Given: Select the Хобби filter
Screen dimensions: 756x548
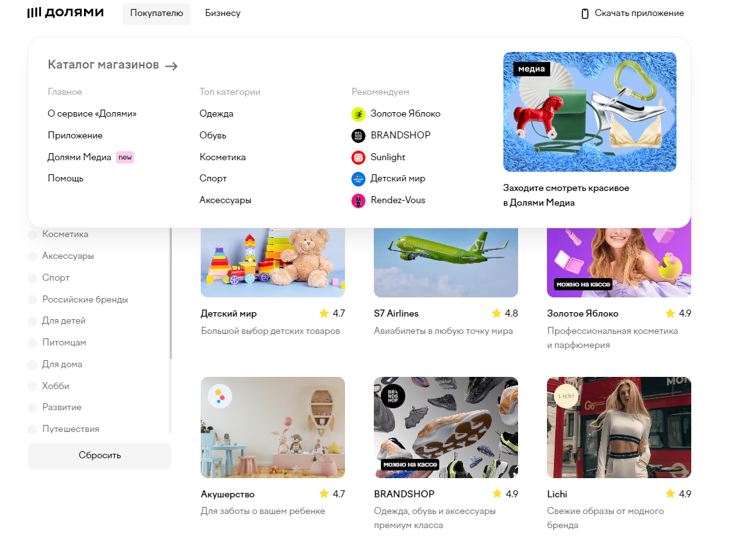Looking at the screenshot, I should click(32, 386).
